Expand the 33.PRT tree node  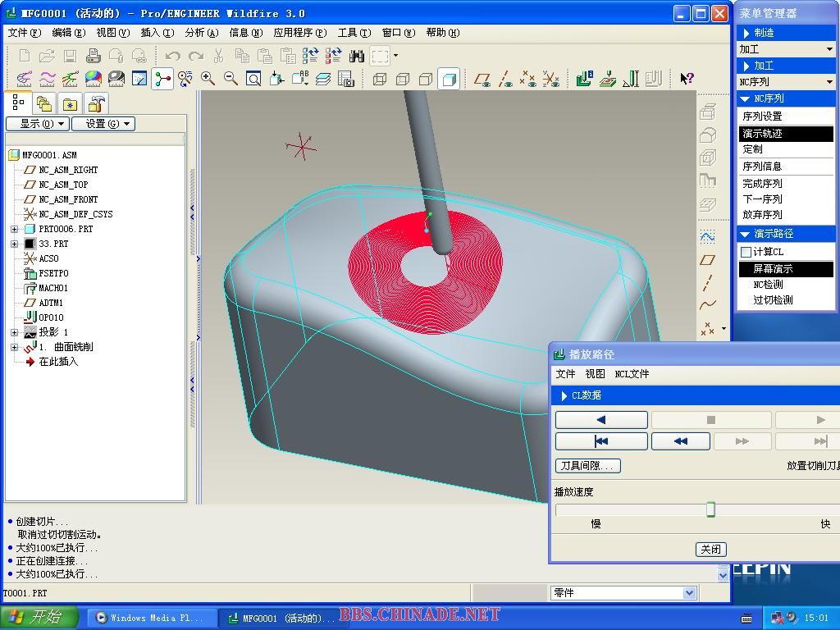(x=15, y=244)
